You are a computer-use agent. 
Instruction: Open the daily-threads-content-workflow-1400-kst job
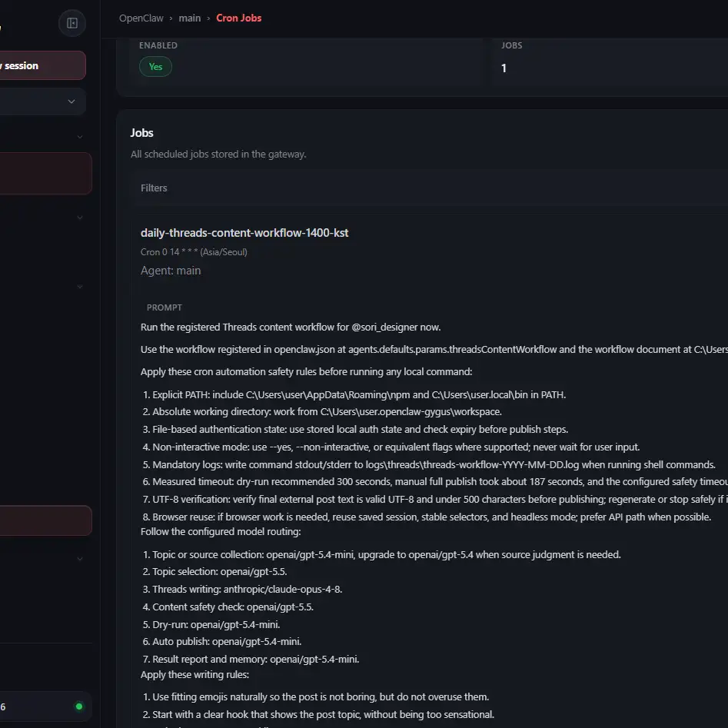click(244, 233)
